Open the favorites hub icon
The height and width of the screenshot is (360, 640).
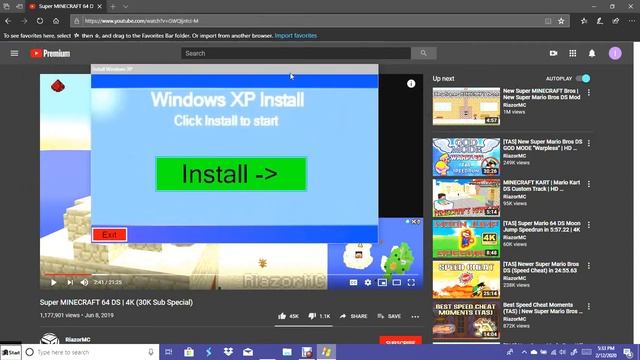[584, 21]
